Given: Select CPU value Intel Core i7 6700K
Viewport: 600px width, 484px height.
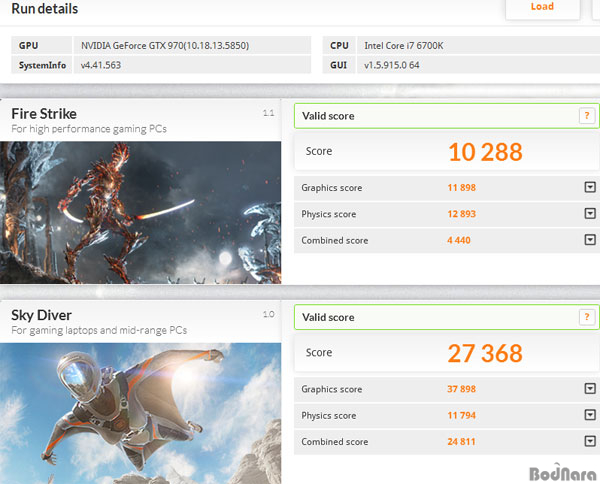Looking at the screenshot, I should [404, 46].
